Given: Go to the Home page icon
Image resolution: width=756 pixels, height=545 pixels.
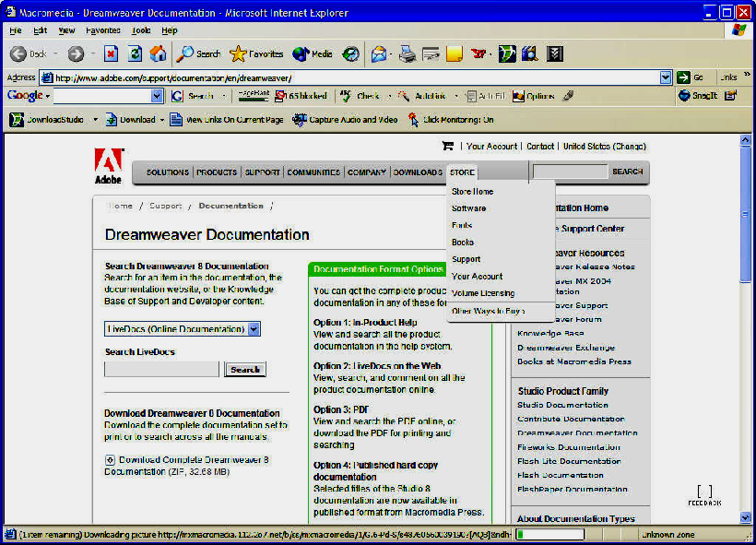Looking at the screenshot, I should click(158, 54).
